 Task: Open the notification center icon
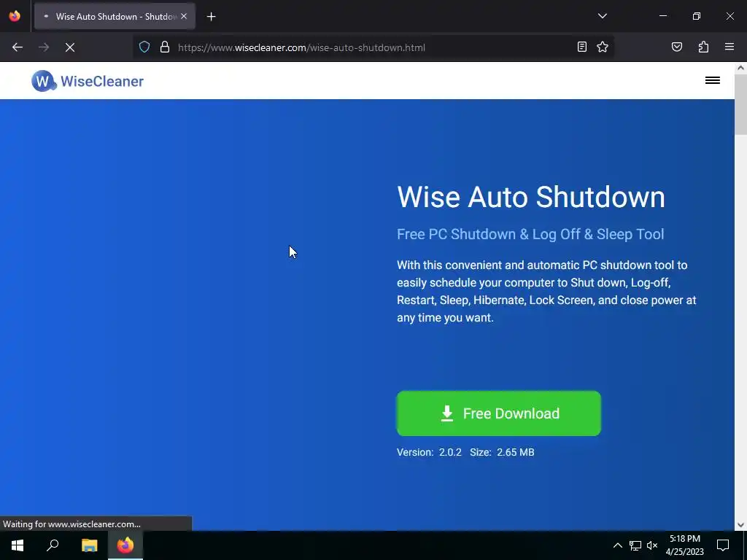click(723, 545)
